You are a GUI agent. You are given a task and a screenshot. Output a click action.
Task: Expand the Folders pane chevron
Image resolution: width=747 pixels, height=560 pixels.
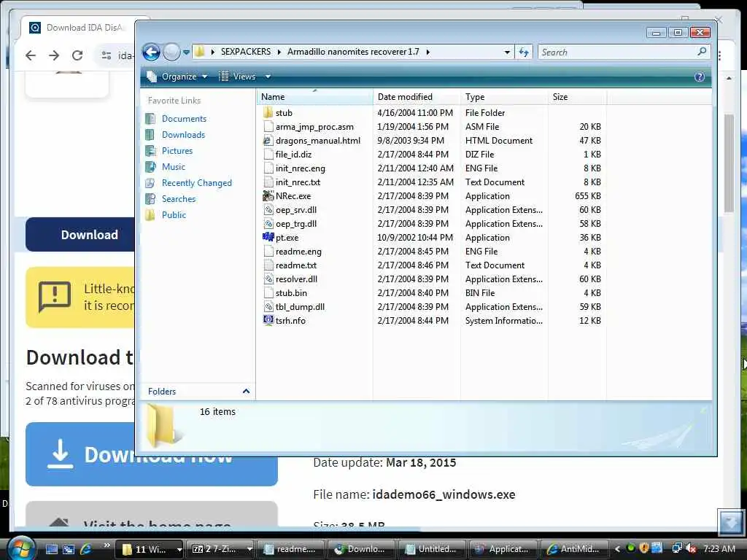(x=246, y=391)
